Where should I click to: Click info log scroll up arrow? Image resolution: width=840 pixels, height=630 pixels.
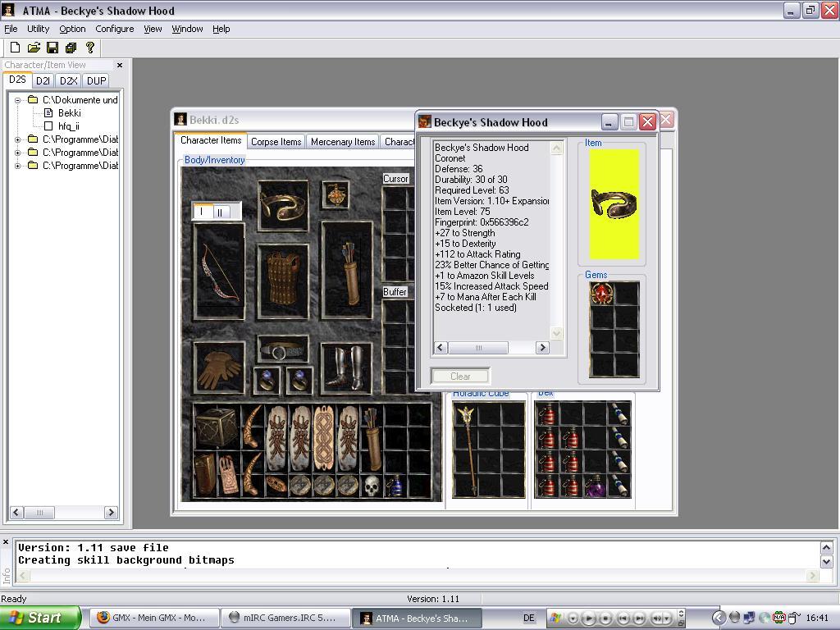coord(826,547)
